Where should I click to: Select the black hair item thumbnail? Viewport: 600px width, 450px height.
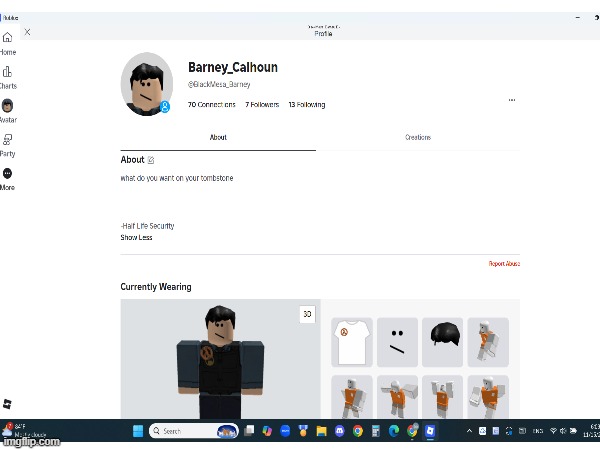442,342
